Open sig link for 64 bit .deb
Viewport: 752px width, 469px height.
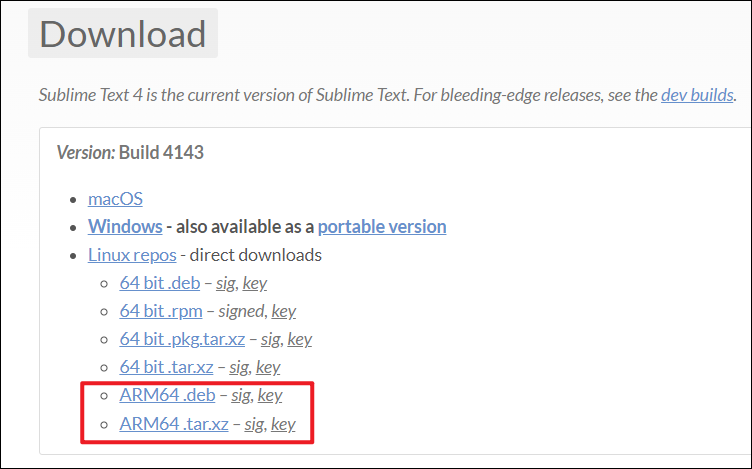click(225, 283)
